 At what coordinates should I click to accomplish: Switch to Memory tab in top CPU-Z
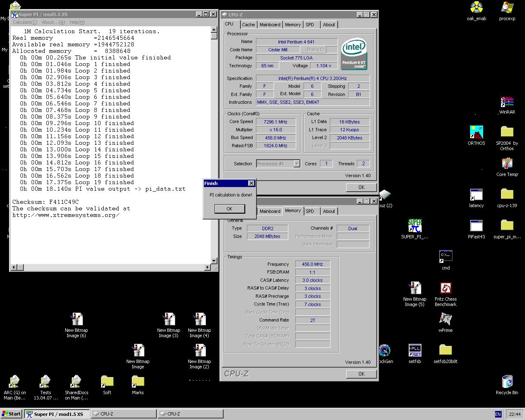click(x=293, y=25)
